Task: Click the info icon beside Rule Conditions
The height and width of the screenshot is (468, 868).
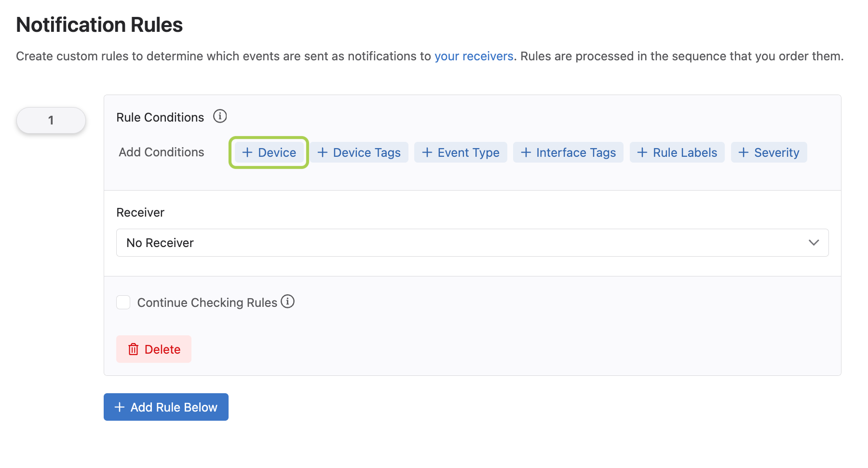Action: pos(220,116)
